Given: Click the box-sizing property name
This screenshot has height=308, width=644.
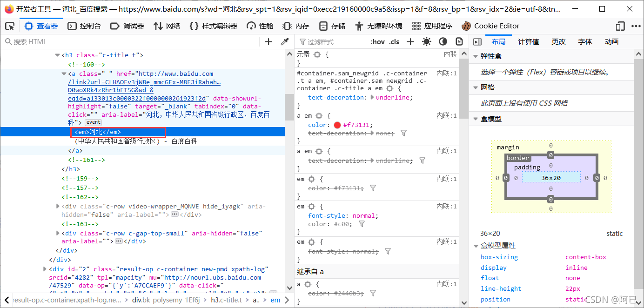Looking at the screenshot, I should tap(499, 257).
